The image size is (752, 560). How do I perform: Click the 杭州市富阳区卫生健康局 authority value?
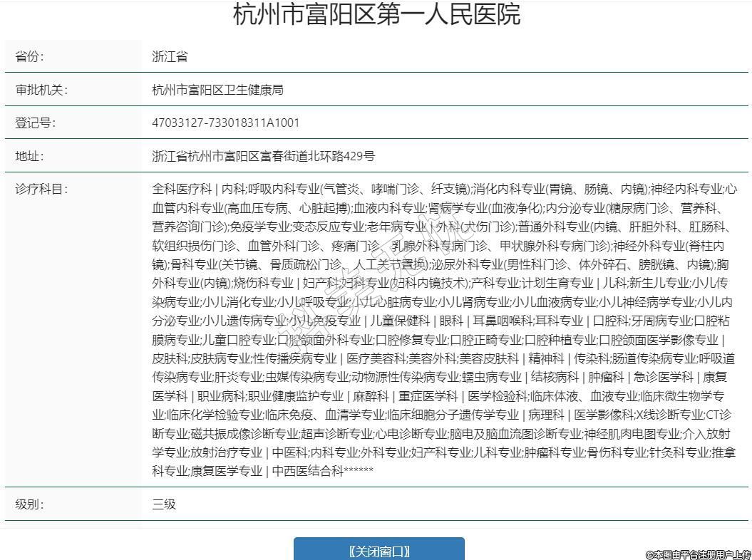(217, 90)
